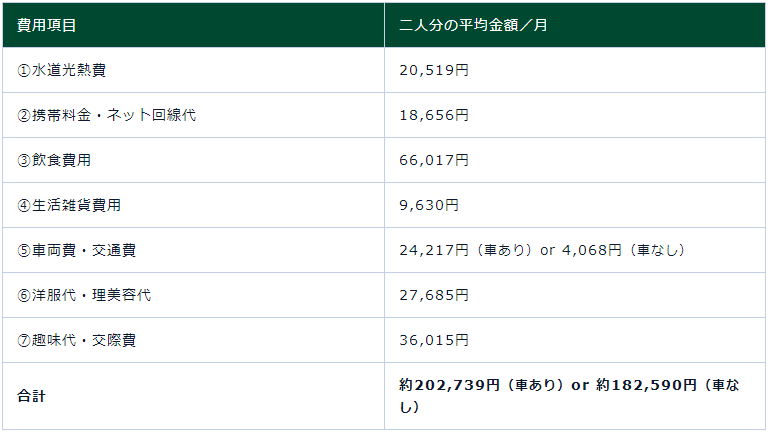Click the 27,685円 amount cell
Screen dimensions: 768x432
[433, 295]
